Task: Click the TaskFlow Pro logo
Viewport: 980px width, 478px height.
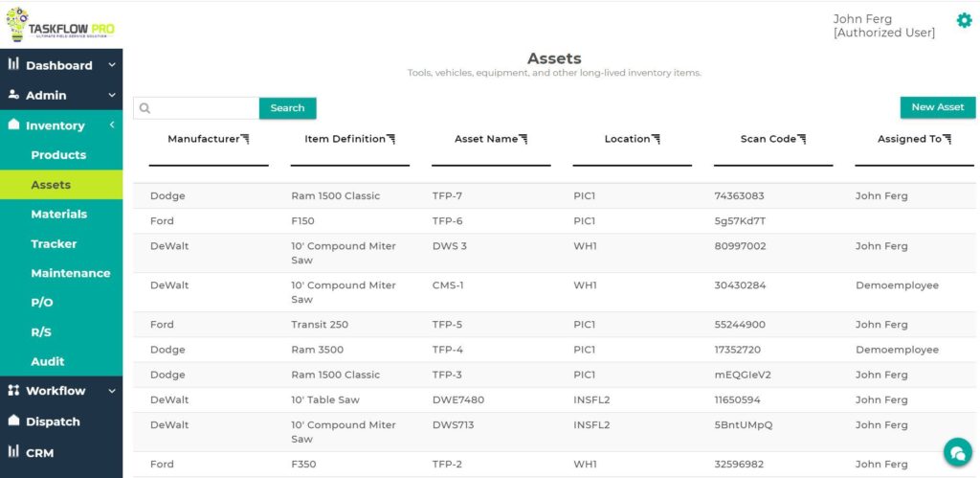Action: click(x=61, y=24)
